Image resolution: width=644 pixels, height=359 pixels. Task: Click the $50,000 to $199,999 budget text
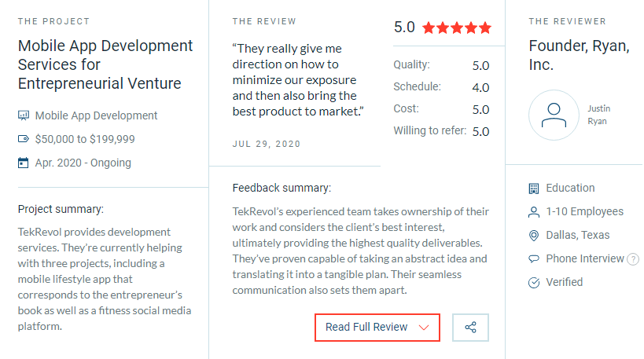point(85,140)
